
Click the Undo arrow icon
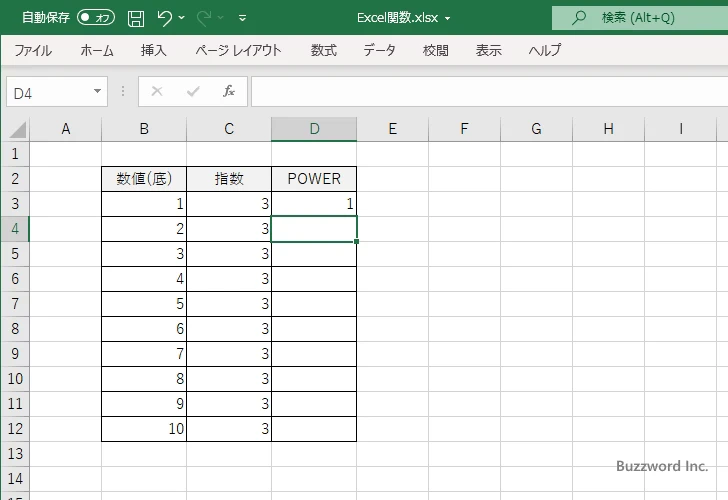pos(164,18)
